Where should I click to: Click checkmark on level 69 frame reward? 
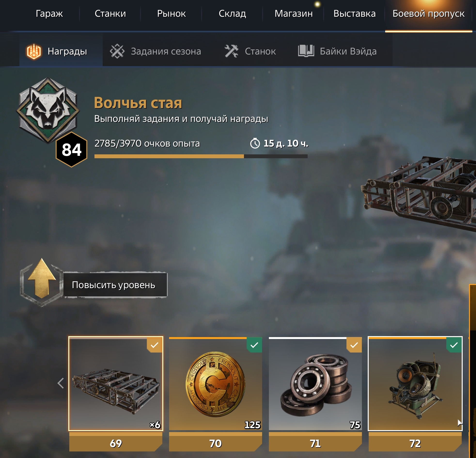click(x=155, y=345)
